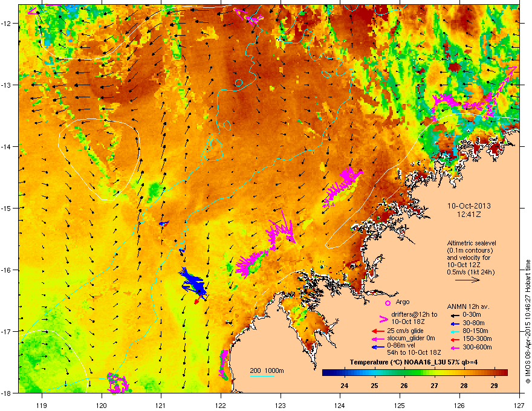Click the 'slocum_glider 0m' legend label
Screen dimensions: 532x411
(x=411, y=338)
